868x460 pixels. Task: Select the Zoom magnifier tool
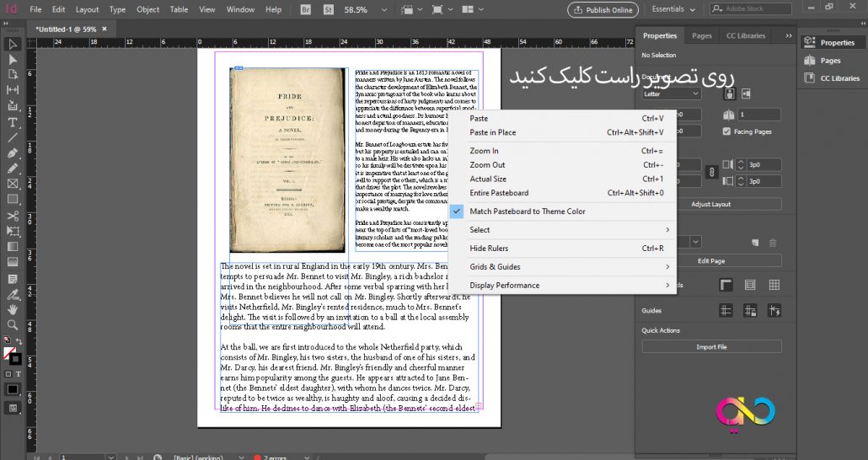click(13, 325)
